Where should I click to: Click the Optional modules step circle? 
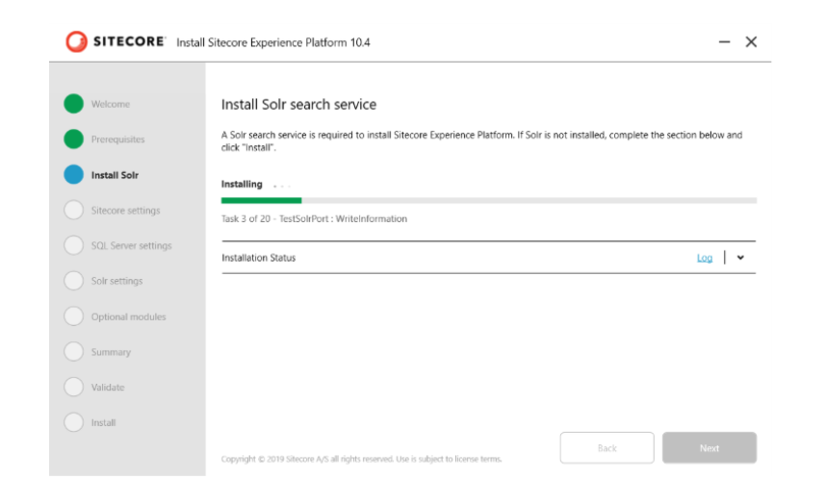coord(74,316)
